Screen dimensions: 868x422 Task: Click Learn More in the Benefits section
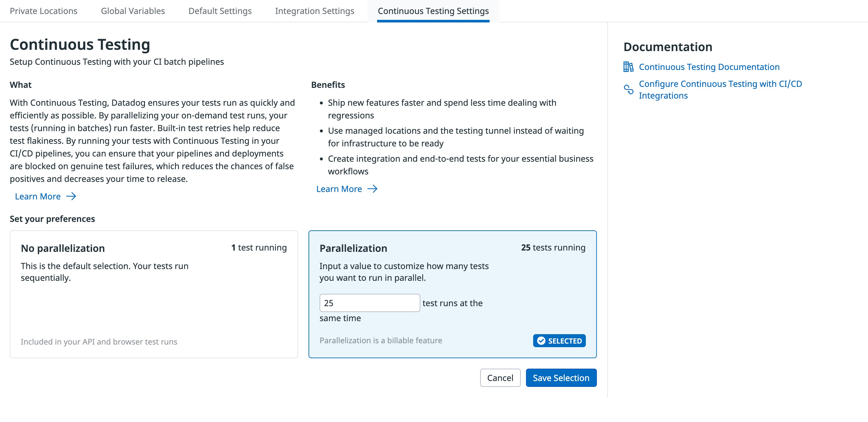coord(339,189)
